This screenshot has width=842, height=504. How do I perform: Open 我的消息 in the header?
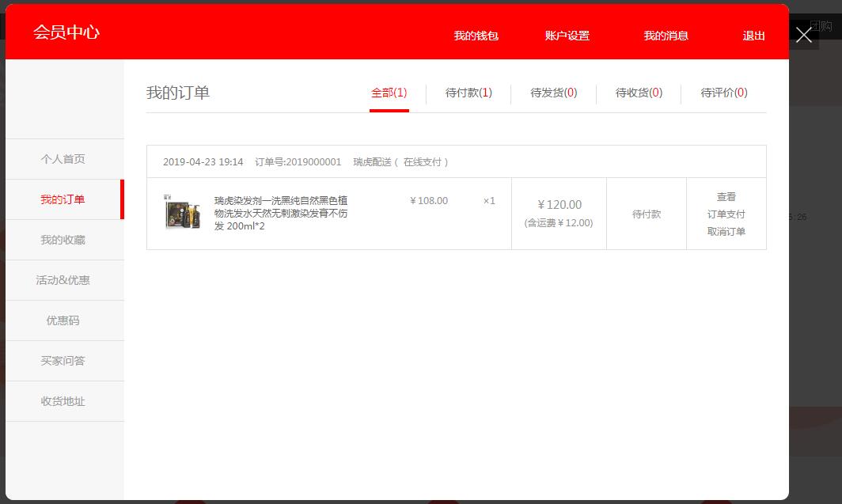pyautogui.click(x=666, y=36)
